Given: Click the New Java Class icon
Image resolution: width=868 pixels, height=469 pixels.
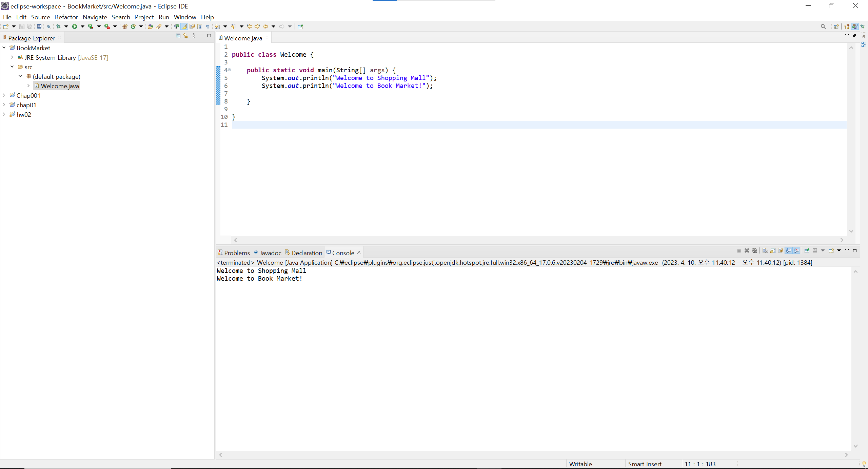Looking at the screenshot, I should point(133,26).
